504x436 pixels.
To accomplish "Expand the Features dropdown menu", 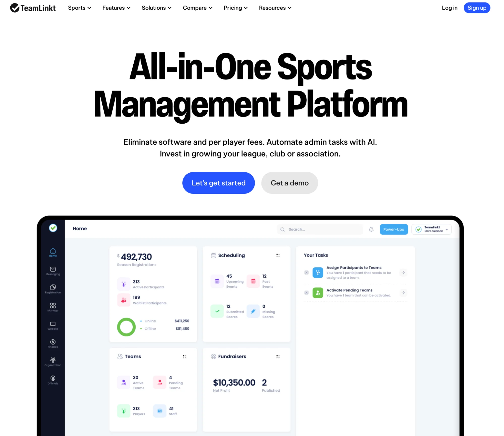I will click(116, 8).
